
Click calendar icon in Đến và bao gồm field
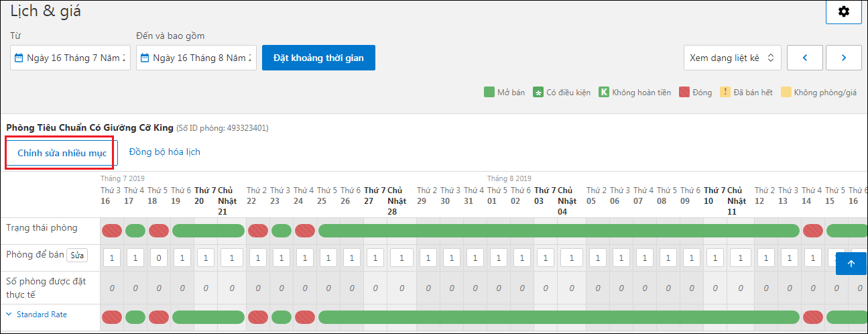(145, 58)
